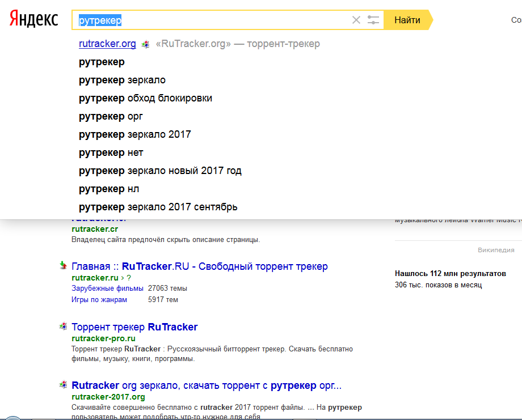Select the plain 'рутрекер' suggestion
Screen dimensions: 522x420
[102, 62]
